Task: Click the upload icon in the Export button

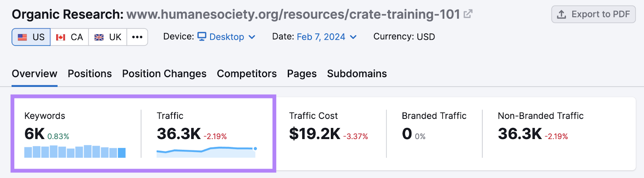Action: tap(561, 14)
